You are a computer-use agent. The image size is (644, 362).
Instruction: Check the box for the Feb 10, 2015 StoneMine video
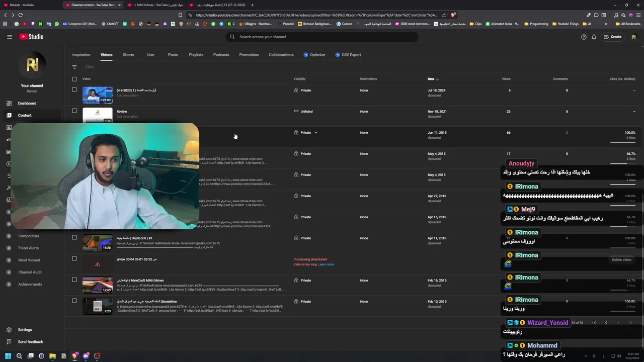coord(74,301)
